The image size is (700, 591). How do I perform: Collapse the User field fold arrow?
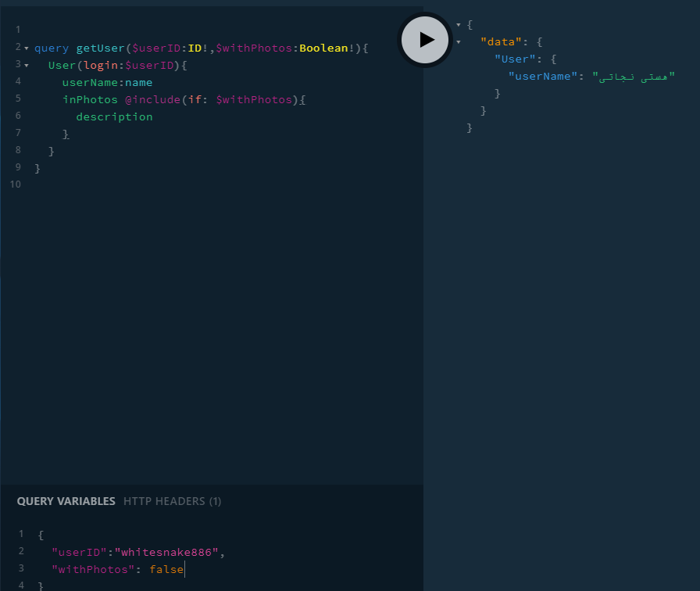27,66
